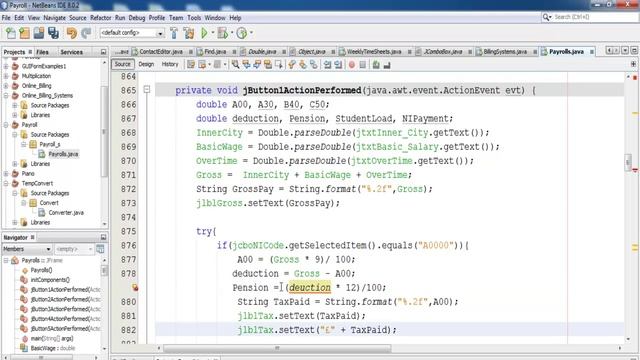
Task: Toggle the Source view button
Action: tap(122, 64)
